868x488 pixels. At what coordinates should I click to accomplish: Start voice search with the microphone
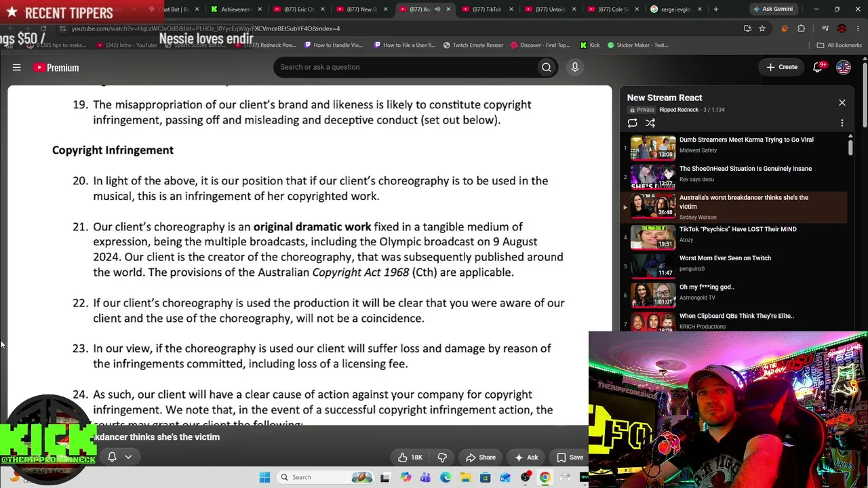tap(574, 67)
